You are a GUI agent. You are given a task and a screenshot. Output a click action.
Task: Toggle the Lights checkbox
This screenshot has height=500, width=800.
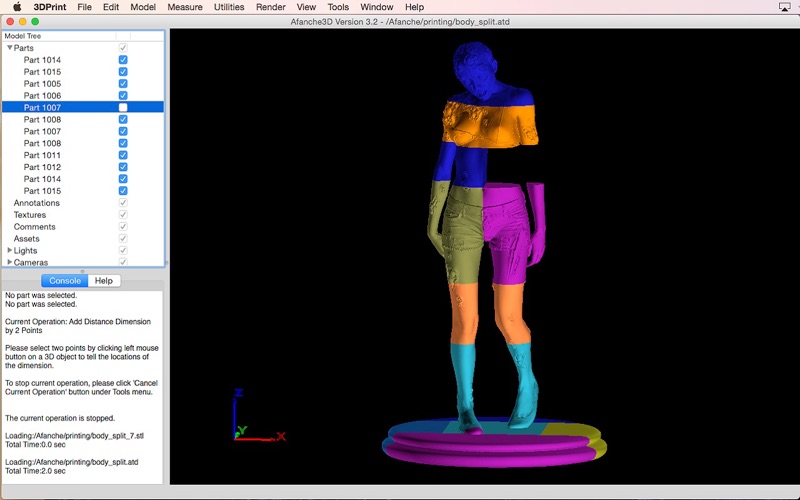(123, 250)
